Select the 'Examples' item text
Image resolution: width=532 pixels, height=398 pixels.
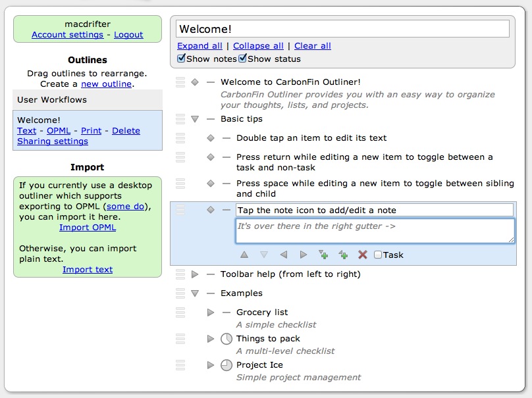coord(242,293)
